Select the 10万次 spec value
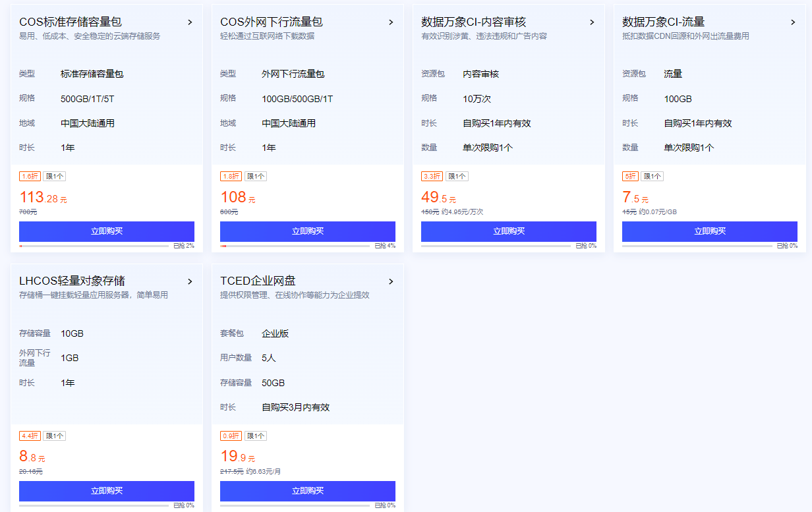 (x=477, y=99)
